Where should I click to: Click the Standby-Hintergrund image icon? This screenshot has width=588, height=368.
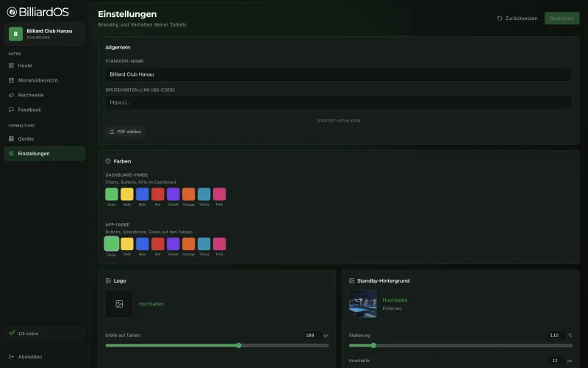point(351,280)
